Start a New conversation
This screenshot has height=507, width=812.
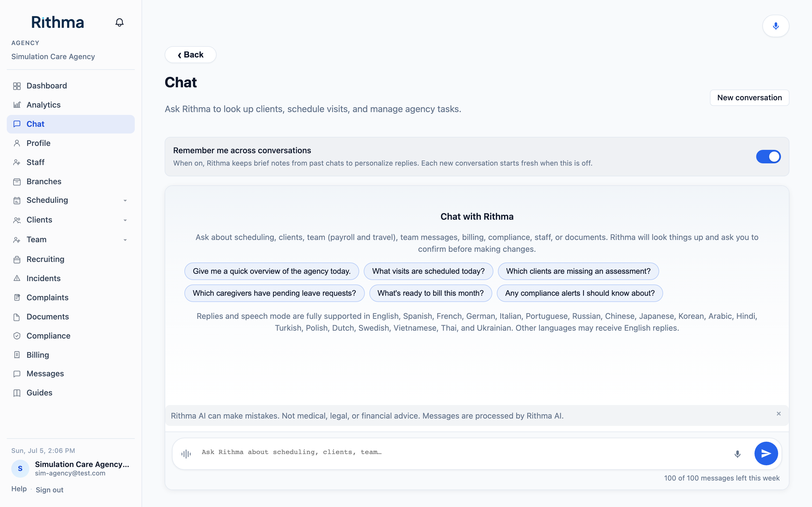point(749,97)
